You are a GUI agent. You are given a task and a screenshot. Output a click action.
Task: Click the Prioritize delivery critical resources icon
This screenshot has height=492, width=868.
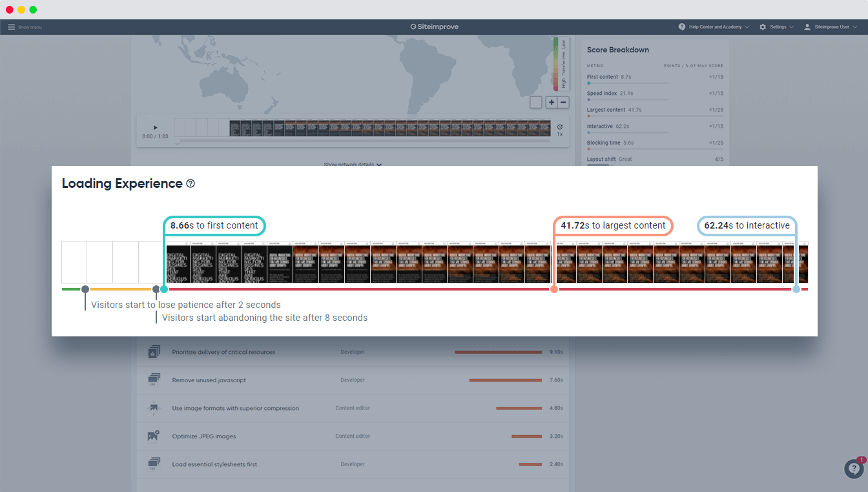coord(153,353)
